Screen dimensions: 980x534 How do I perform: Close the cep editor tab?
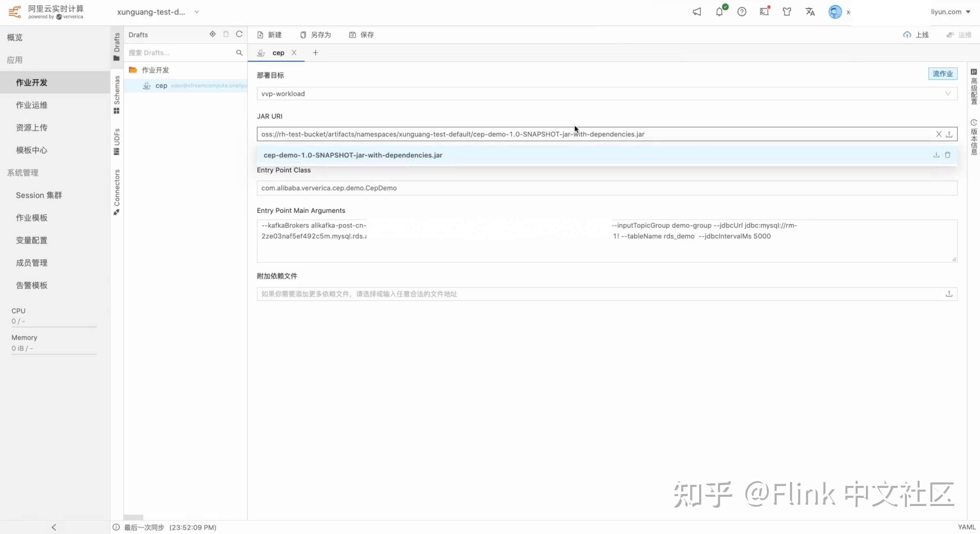click(x=294, y=53)
